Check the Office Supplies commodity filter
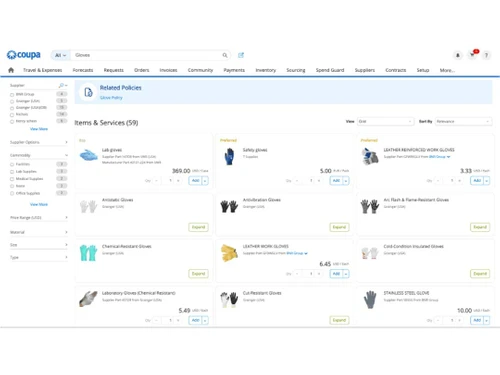 [12, 194]
